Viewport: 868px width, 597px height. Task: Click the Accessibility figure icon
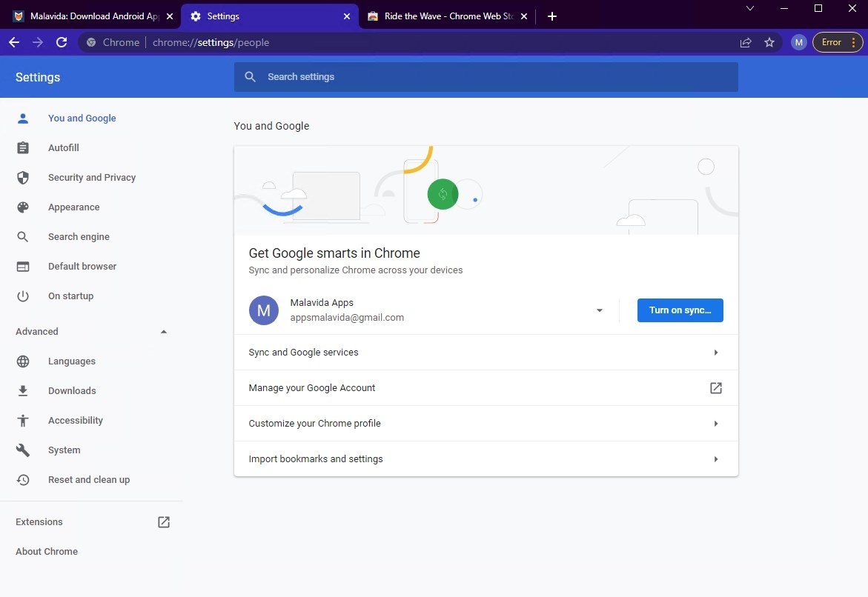pos(23,421)
